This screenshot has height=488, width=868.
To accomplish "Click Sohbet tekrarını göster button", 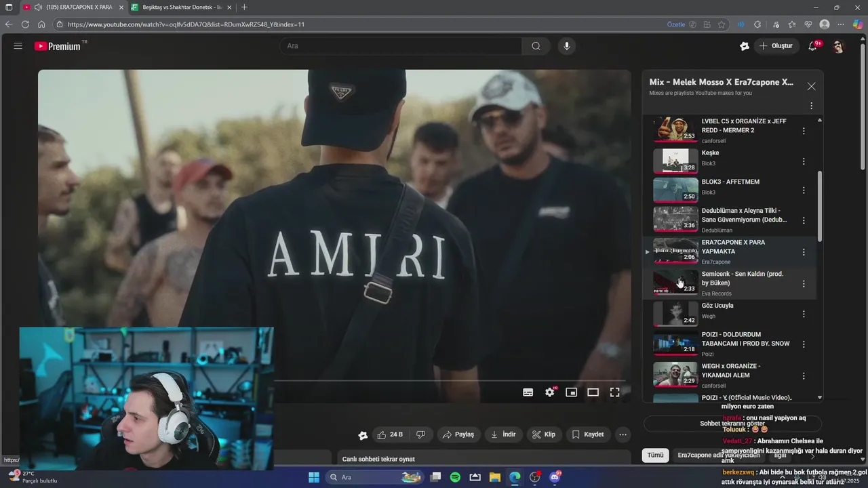I will coord(732,424).
